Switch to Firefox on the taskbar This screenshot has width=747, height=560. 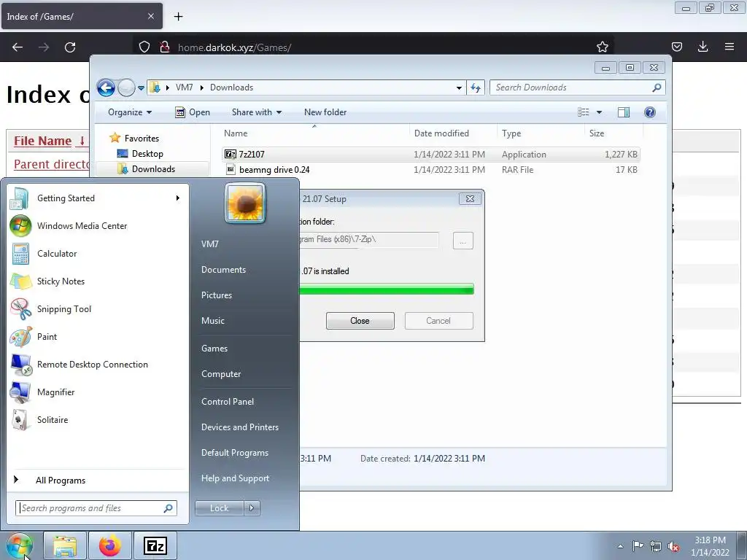pyautogui.click(x=109, y=545)
